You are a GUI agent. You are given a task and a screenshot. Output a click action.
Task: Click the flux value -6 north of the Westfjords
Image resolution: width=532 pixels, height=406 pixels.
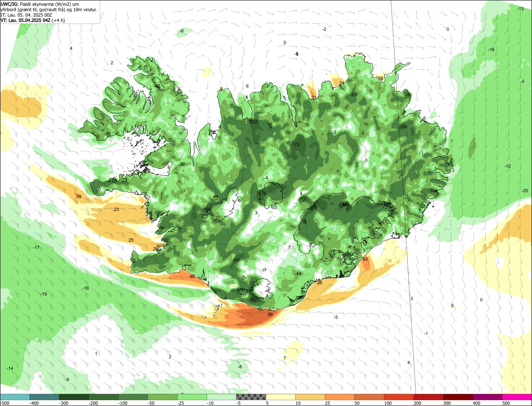click(x=181, y=31)
